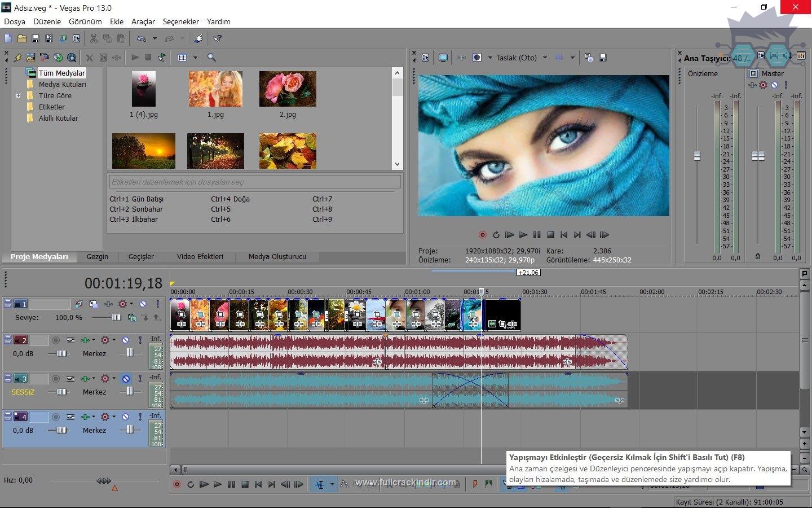The height and width of the screenshot is (508, 812).
Task: Select the Medya Kutuları folder
Action: (63, 84)
